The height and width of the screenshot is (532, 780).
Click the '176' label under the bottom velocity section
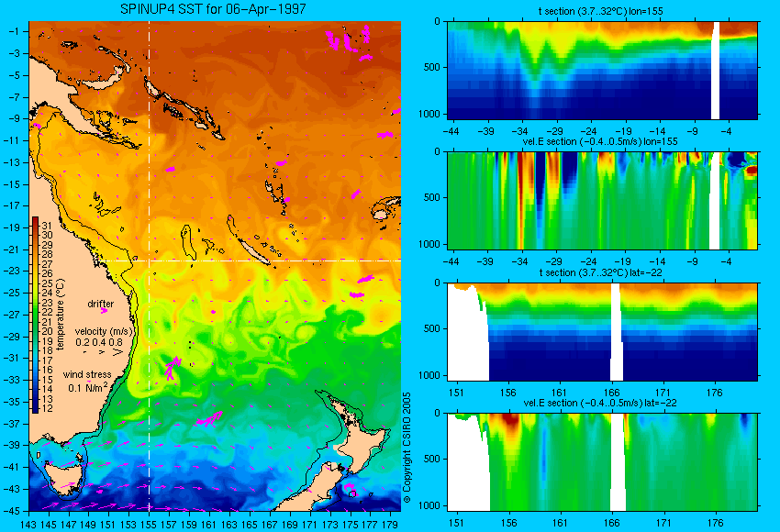click(715, 523)
